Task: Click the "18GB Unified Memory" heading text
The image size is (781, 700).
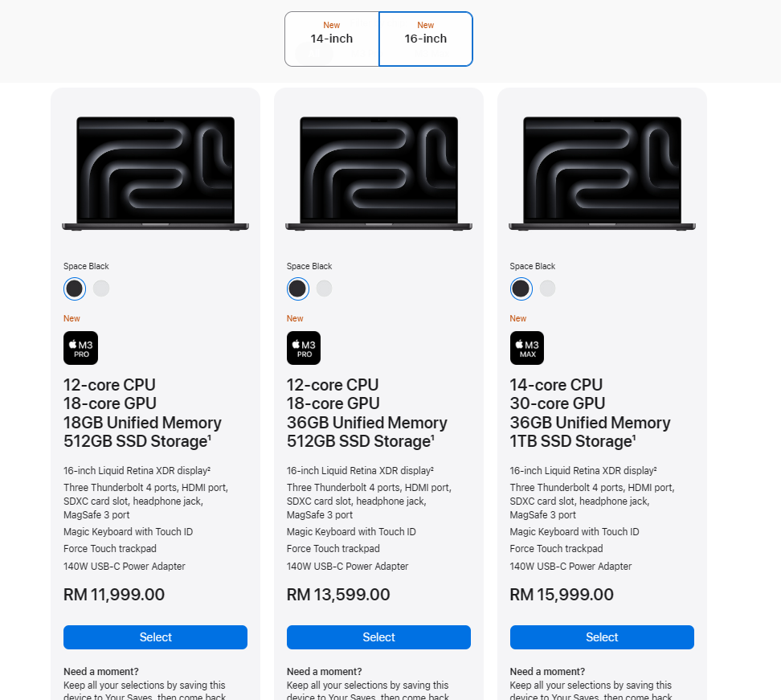Action: pos(142,423)
